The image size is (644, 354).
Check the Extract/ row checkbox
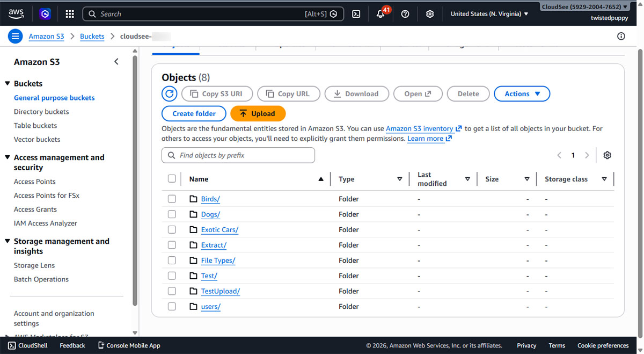(172, 245)
